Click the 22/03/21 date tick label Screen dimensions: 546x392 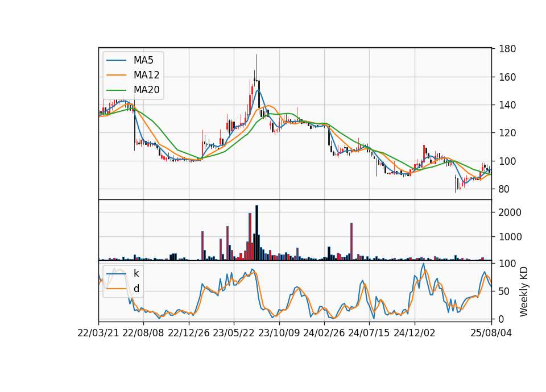pos(98,333)
